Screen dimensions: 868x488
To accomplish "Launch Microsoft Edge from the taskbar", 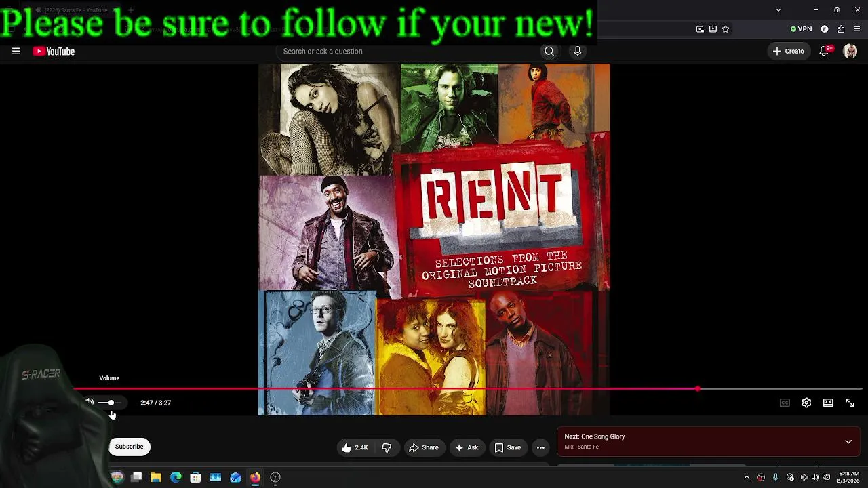I will pos(176,477).
